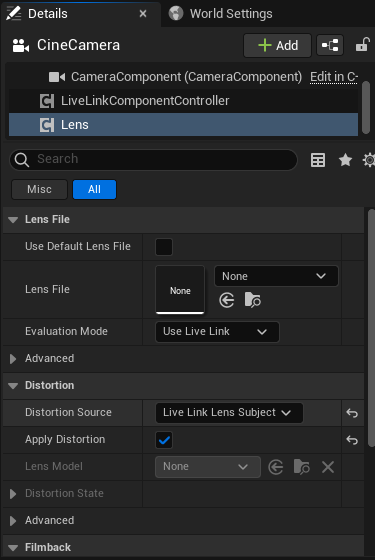This screenshot has height=560, width=375.
Task: Browse to Lens File in Content Browser
Action: point(252,300)
